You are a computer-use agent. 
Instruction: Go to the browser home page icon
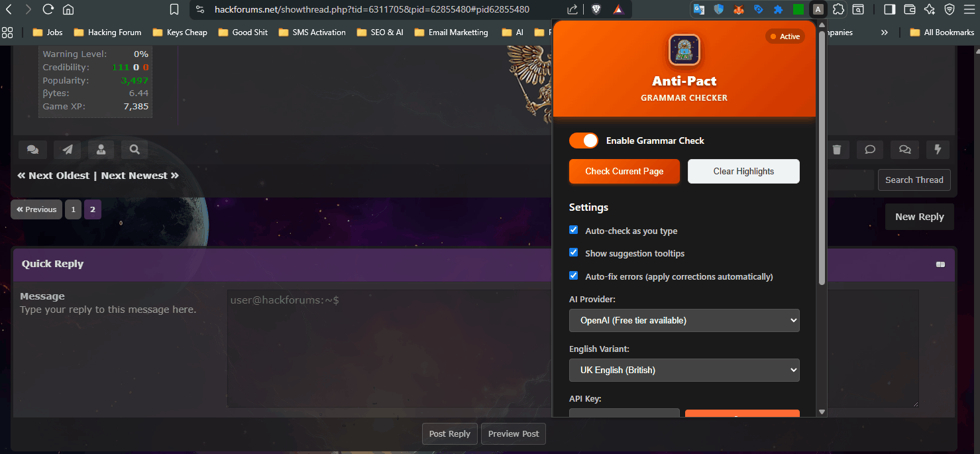point(68,9)
